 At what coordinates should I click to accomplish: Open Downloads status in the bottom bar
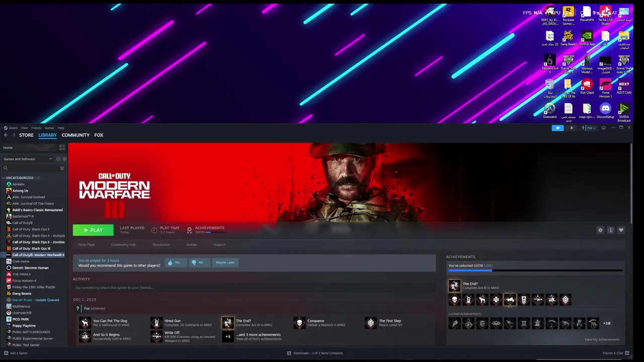(315, 353)
